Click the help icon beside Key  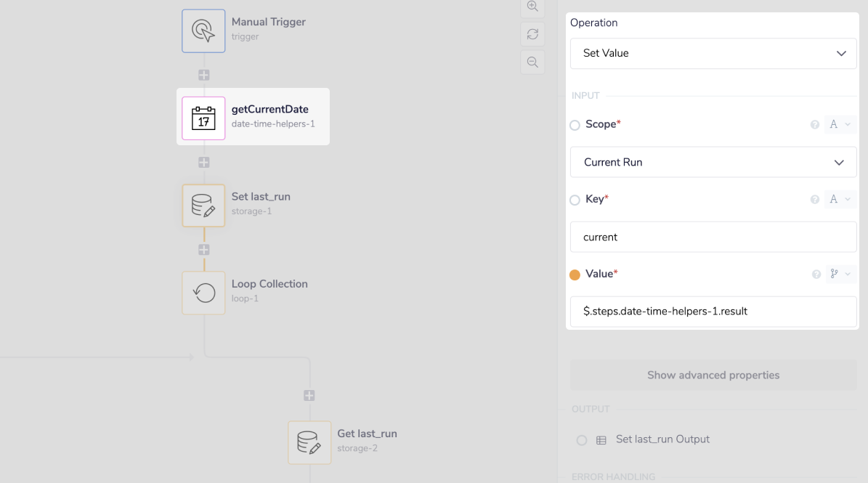[815, 200]
